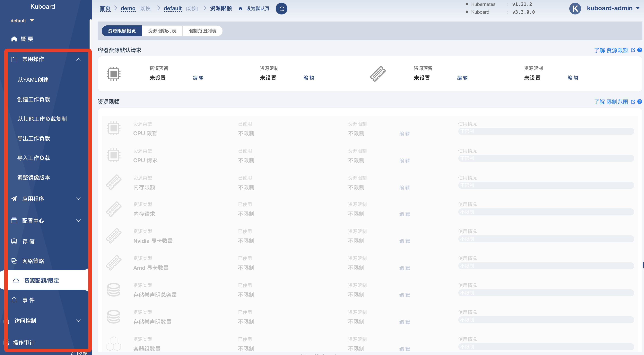
Task: Click the bell icon beside 事件
Action: coord(14,300)
